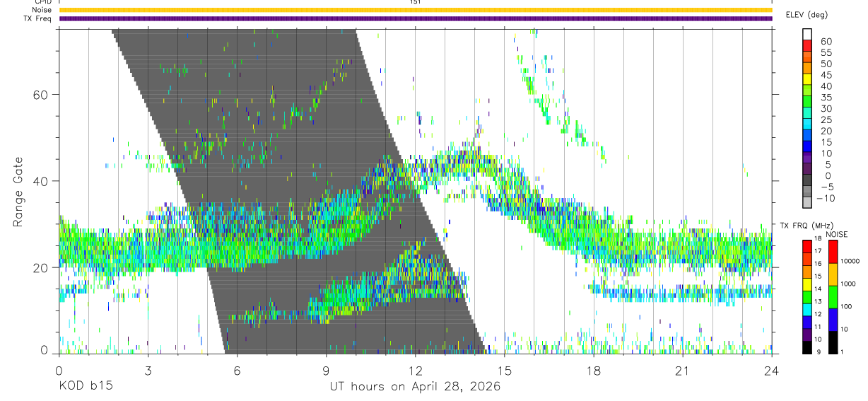Click noise legend label '1000'

849,284
